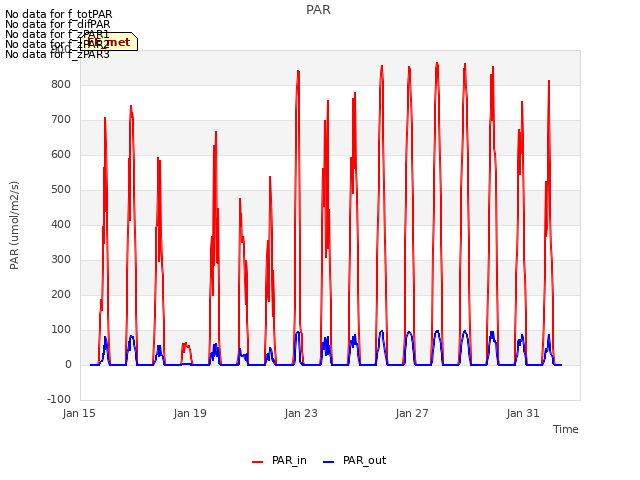Click the 300 y-axis tick label
Image resolution: width=640 pixels, height=480 pixels.
coord(61,260)
